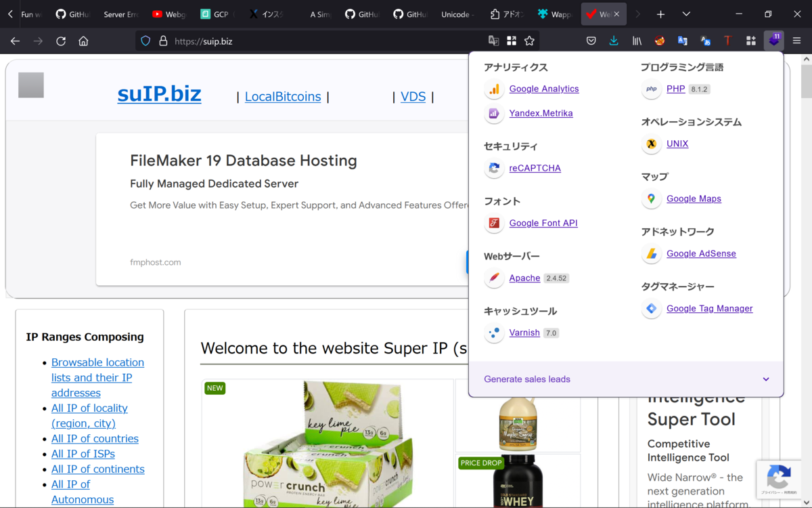
Task: Bookmark this page with the star
Action: 529,41
